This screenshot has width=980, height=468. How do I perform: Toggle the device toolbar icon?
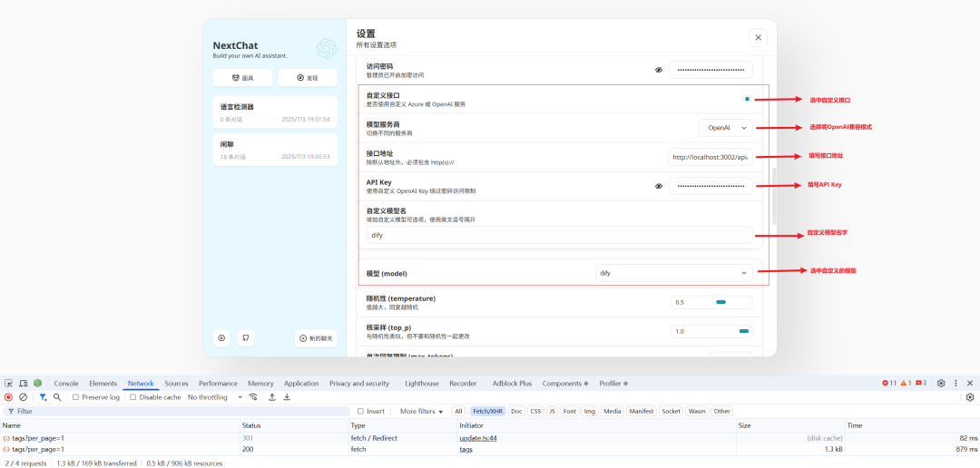point(23,383)
